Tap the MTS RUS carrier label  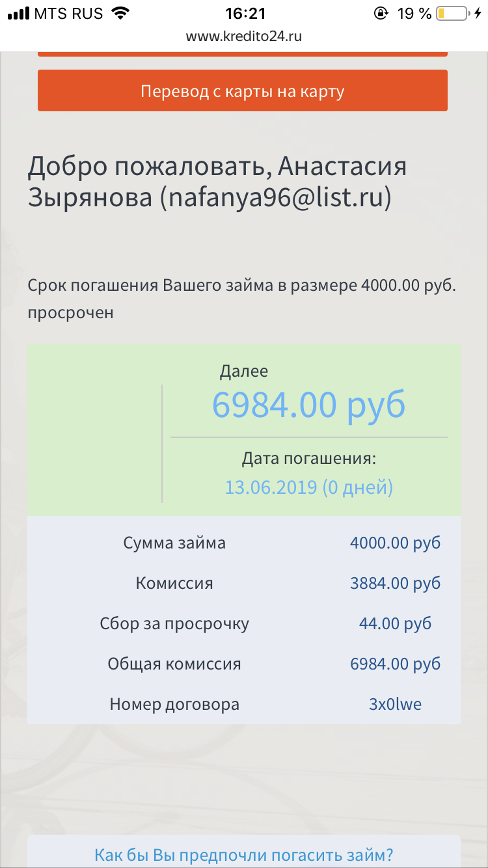tap(69, 13)
